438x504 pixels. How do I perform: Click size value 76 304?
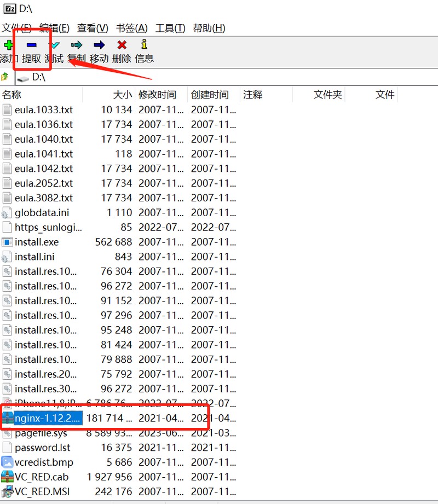click(x=117, y=271)
